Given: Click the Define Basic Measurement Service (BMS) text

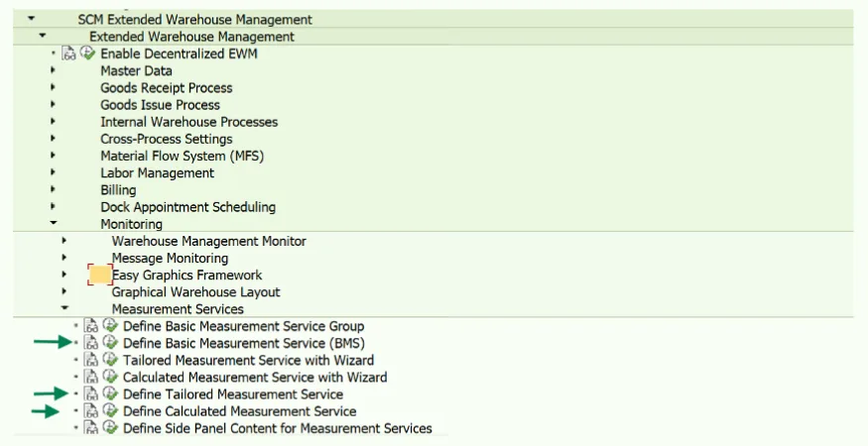Looking at the screenshot, I should tap(244, 343).
